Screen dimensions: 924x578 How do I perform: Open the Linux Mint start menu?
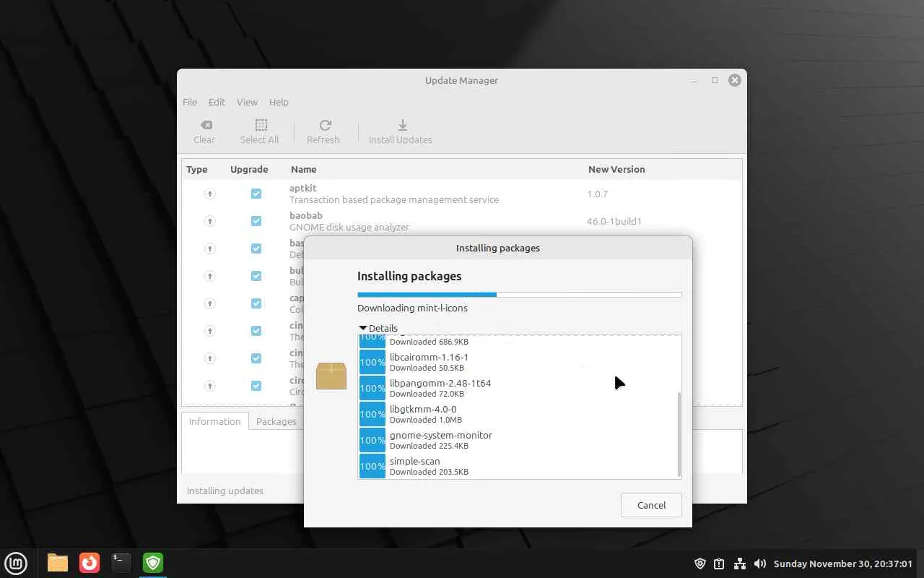tap(16, 563)
